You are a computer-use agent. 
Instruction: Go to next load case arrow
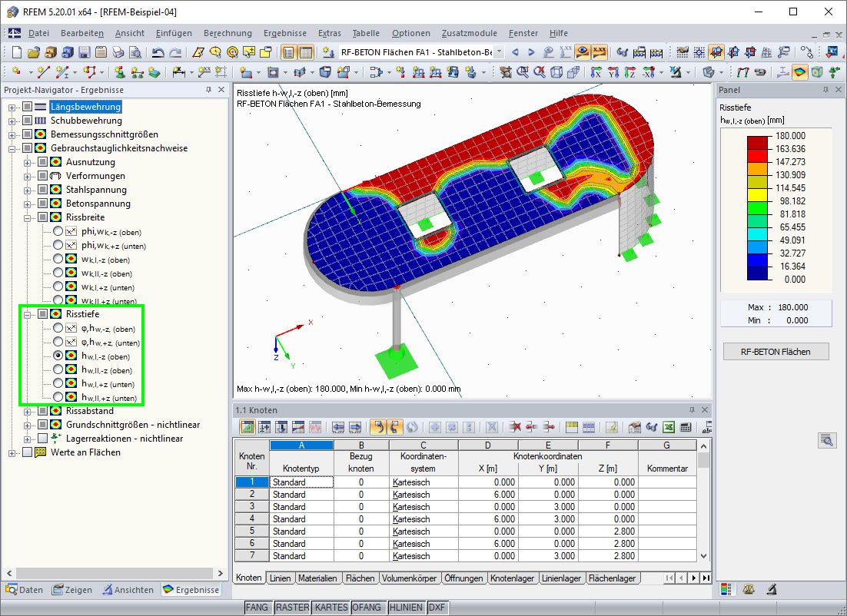532,52
